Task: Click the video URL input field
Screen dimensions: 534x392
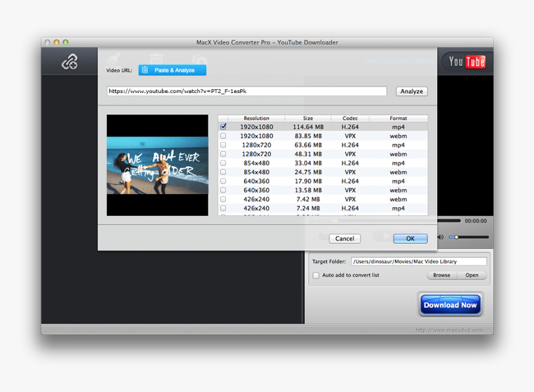Action: [247, 91]
